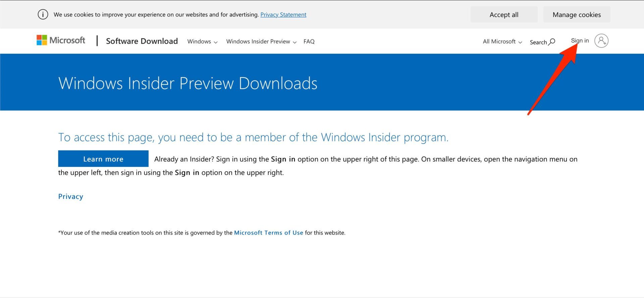The width and height of the screenshot is (644, 298).
Task: Expand the Windows Insider Preview menu
Action: click(261, 42)
